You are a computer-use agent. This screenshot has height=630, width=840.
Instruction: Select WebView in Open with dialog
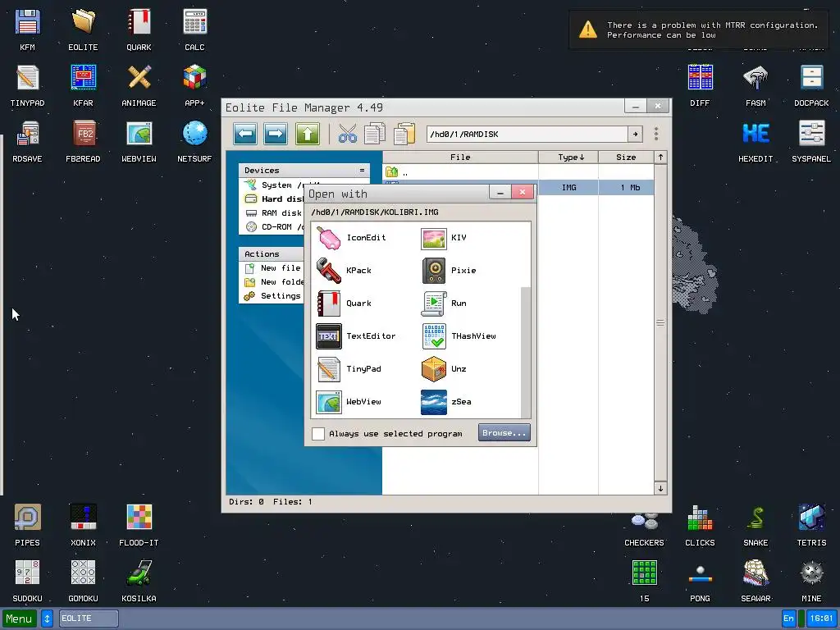pos(349,402)
